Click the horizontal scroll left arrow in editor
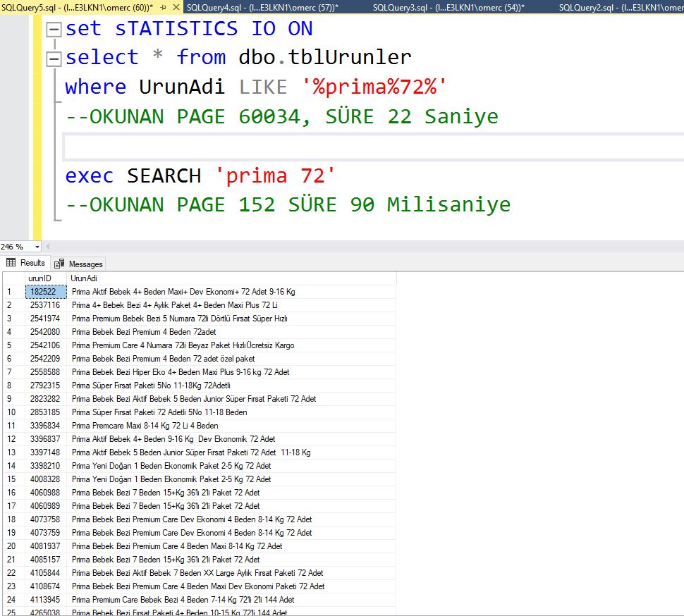The width and height of the screenshot is (684, 616). pos(47,247)
